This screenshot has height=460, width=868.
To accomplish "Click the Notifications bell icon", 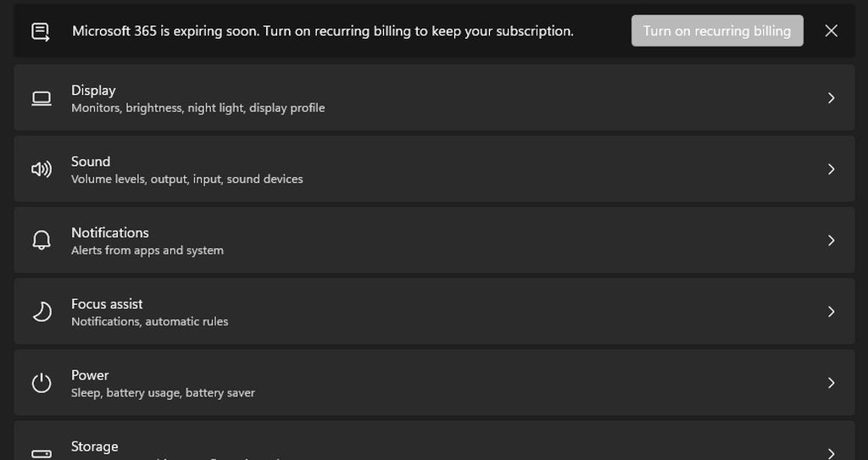I will [41, 241].
